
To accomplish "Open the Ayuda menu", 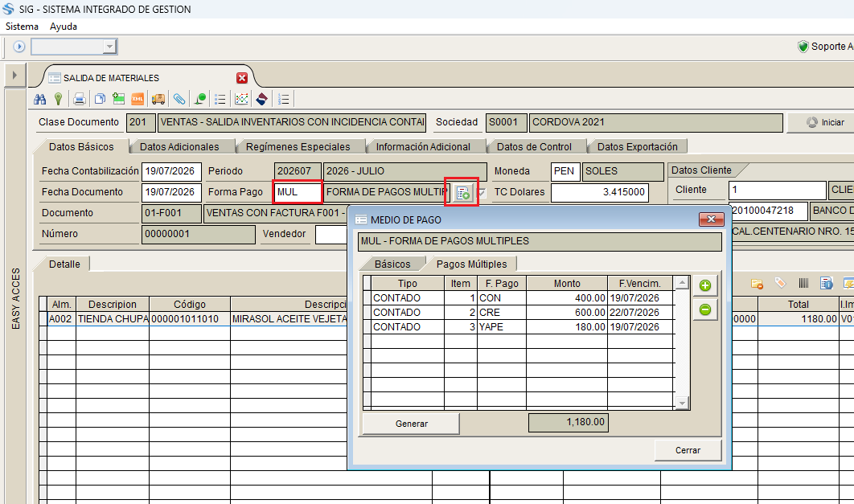I will click(x=64, y=27).
